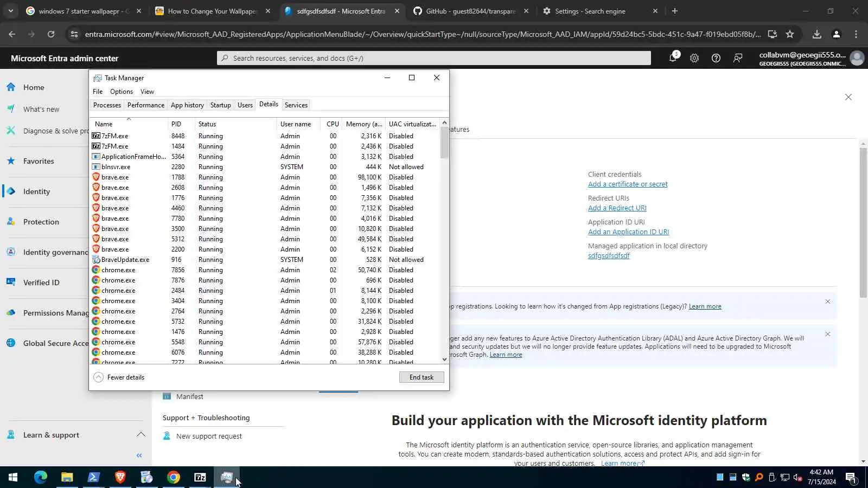The width and height of the screenshot is (868, 488).
Task: Sort Task Manager by Name column
Action: (129, 124)
